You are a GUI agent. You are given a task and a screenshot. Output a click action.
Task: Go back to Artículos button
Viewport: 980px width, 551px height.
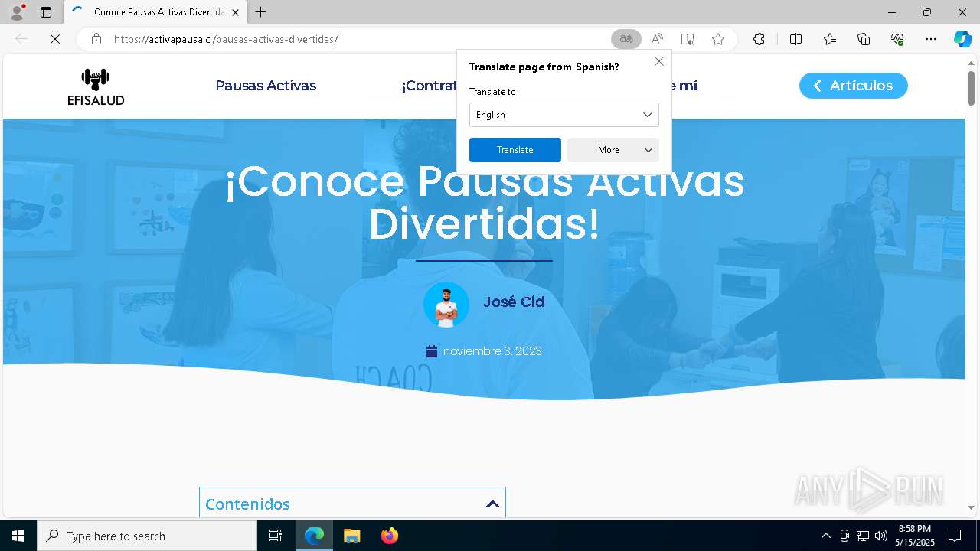(x=854, y=86)
